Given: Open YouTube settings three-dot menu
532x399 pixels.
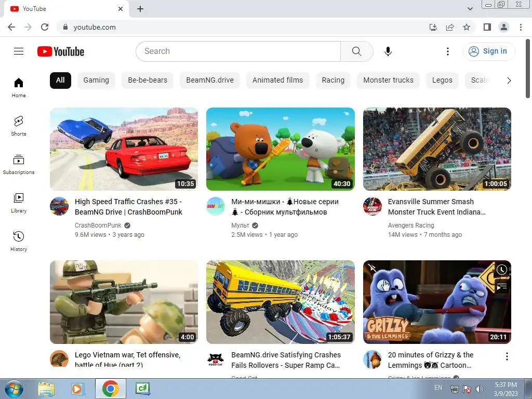Looking at the screenshot, I should [448, 51].
